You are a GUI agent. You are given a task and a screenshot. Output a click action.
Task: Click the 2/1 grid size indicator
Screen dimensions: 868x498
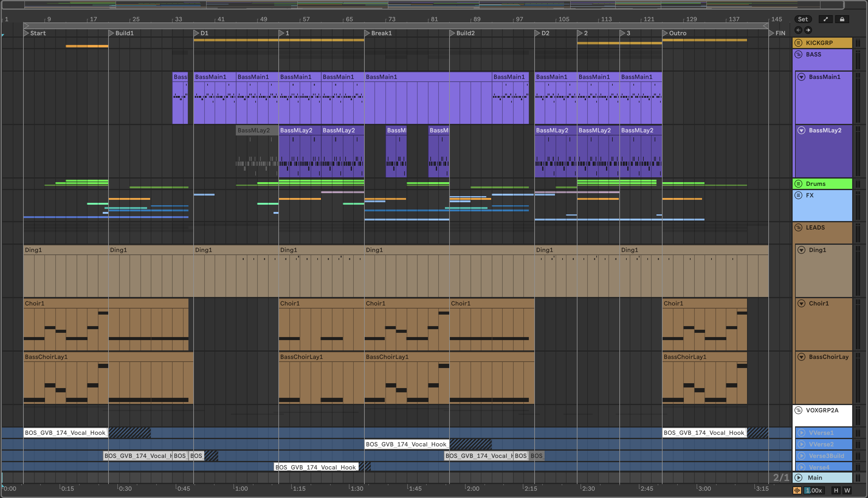pyautogui.click(x=781, y=477)
